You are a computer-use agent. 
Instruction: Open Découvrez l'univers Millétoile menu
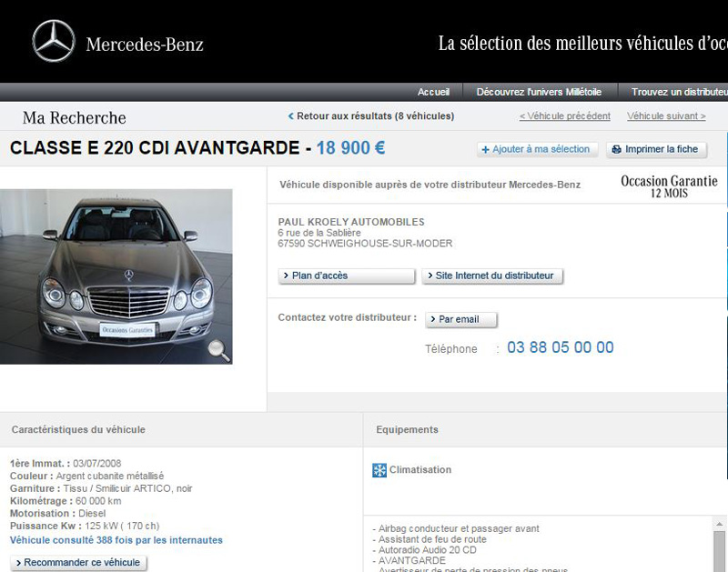pyautogui.click(x=539, y=92)
